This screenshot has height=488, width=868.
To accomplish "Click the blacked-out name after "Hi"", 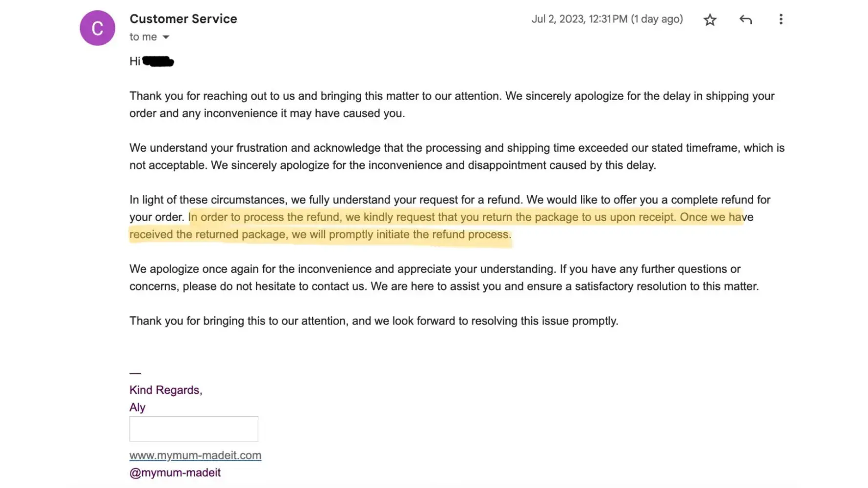I will 158,61.
